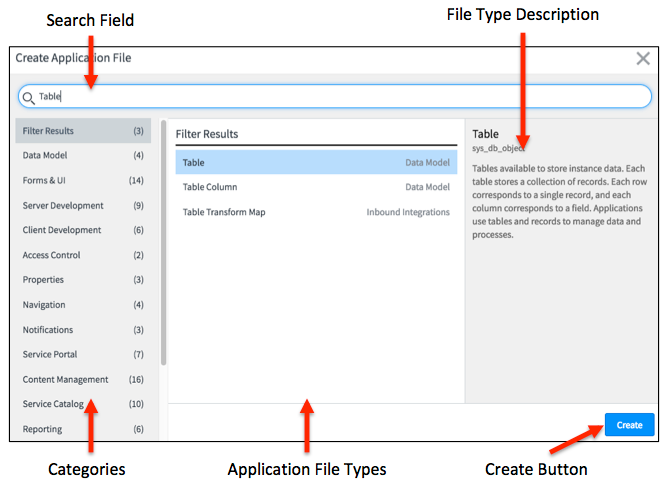Click the Table title in description pane
Image resolution: width=664 pixels, height=490 pixels.
485,134
